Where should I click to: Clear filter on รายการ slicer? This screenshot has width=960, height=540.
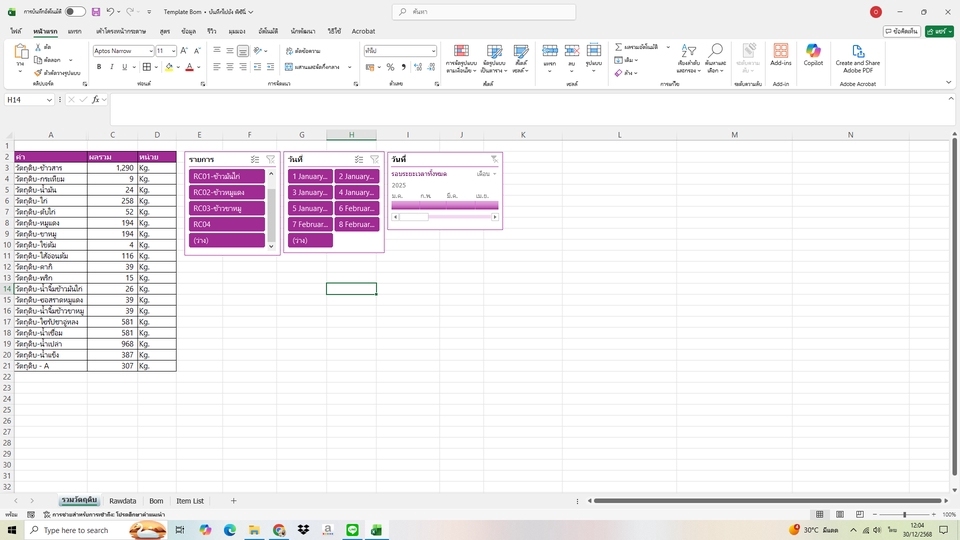click(271, 159)
